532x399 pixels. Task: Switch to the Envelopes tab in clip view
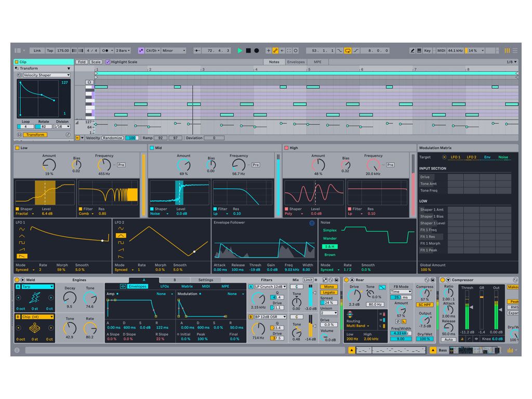296,62
